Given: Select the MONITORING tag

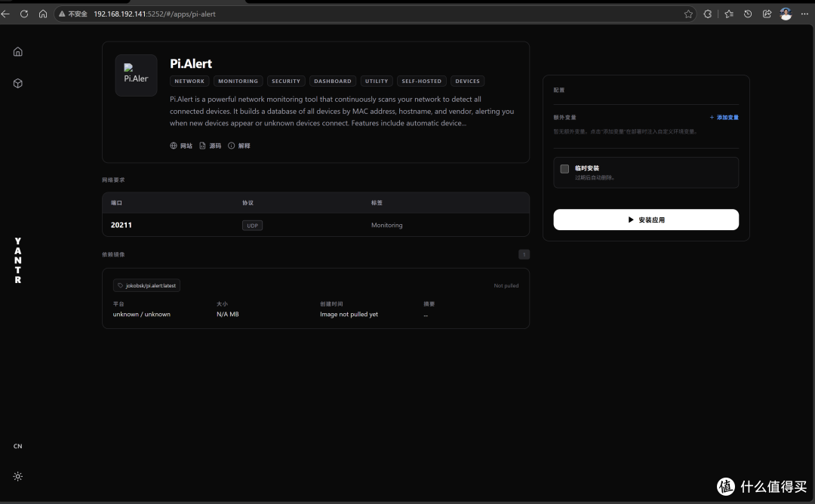Looking at the screenshot, I should (x=238, y=81).
